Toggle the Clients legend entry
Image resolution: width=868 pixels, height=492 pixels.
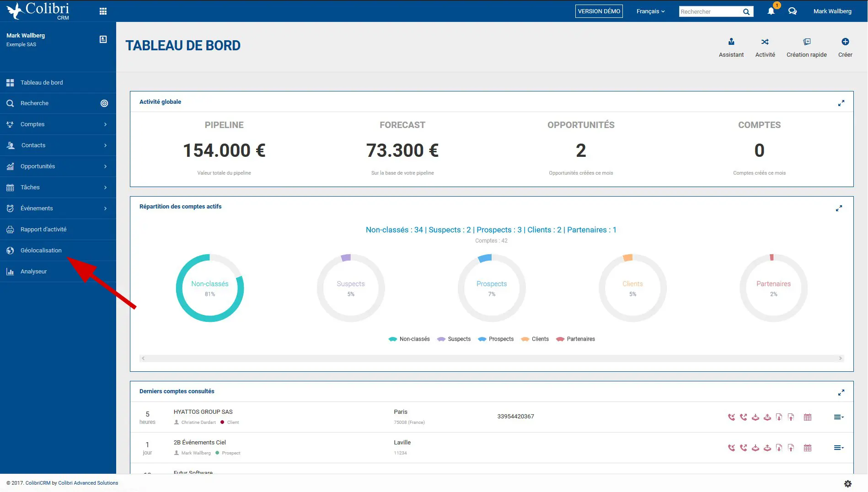pos(535,339)
